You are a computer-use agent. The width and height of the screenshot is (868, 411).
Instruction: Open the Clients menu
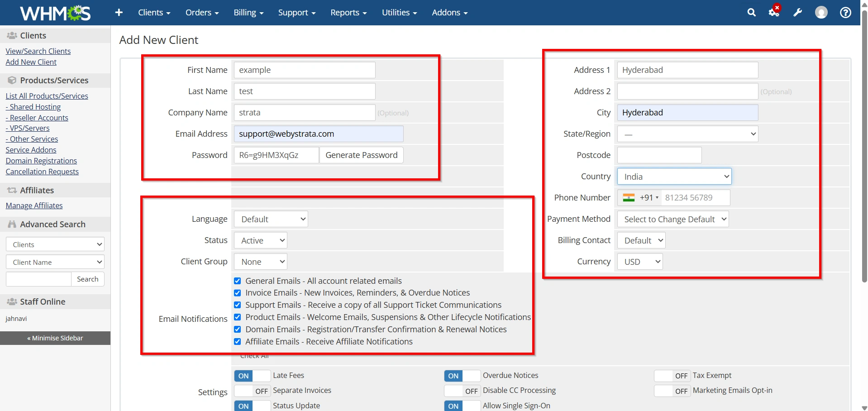(154, 13)
